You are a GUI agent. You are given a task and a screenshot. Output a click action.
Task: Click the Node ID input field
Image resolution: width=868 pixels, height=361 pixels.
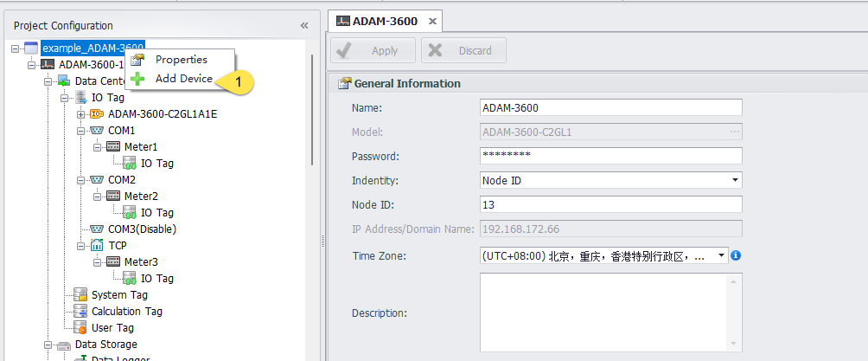point(610,204)
